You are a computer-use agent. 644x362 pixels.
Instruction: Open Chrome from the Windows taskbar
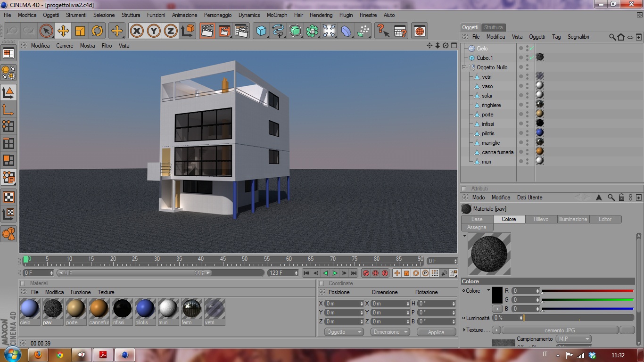[x=59, y=355]
